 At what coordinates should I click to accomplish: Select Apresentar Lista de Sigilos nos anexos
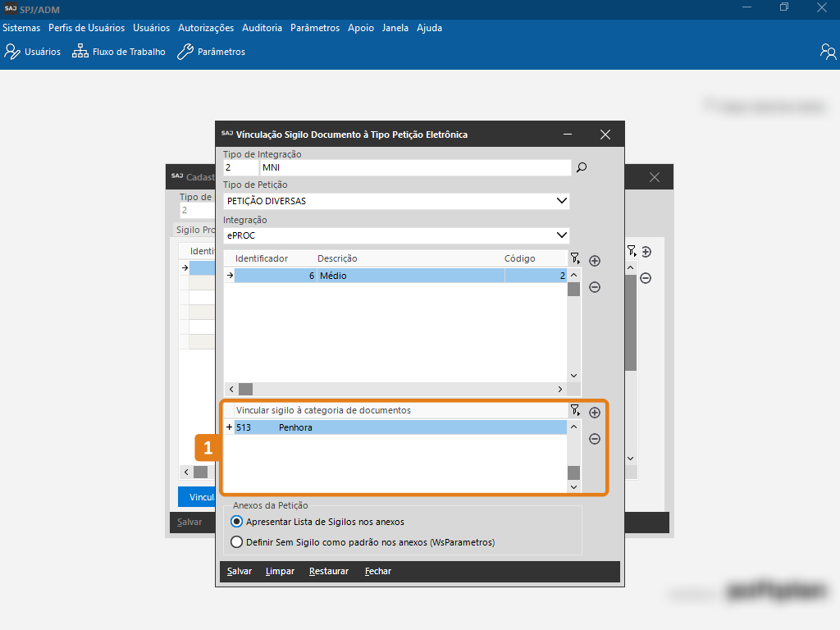click(x=237, y=522)
